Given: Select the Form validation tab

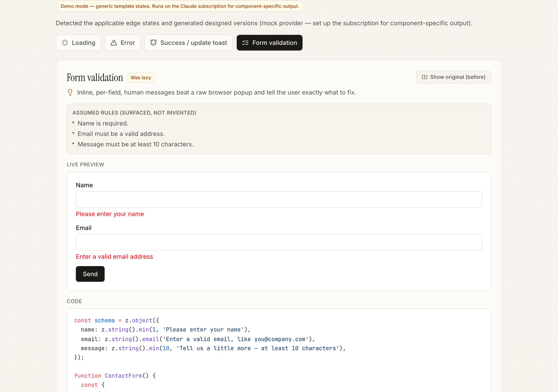Looking at the screenshot, I should 269,43.
